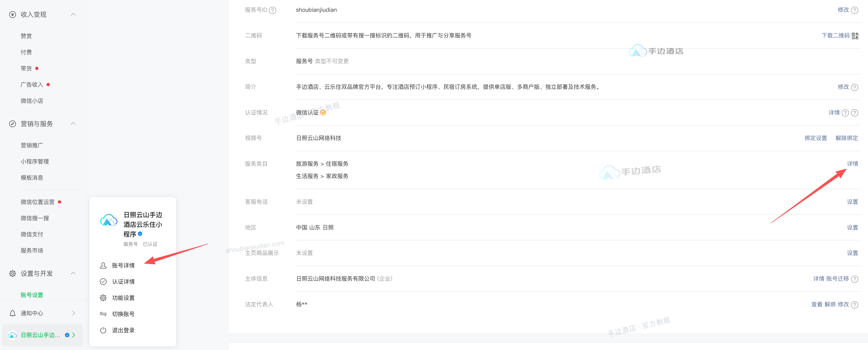Screen dimensions: 868x350
Task: Click the cloud logo in account popup
Action: pos(108,220)
